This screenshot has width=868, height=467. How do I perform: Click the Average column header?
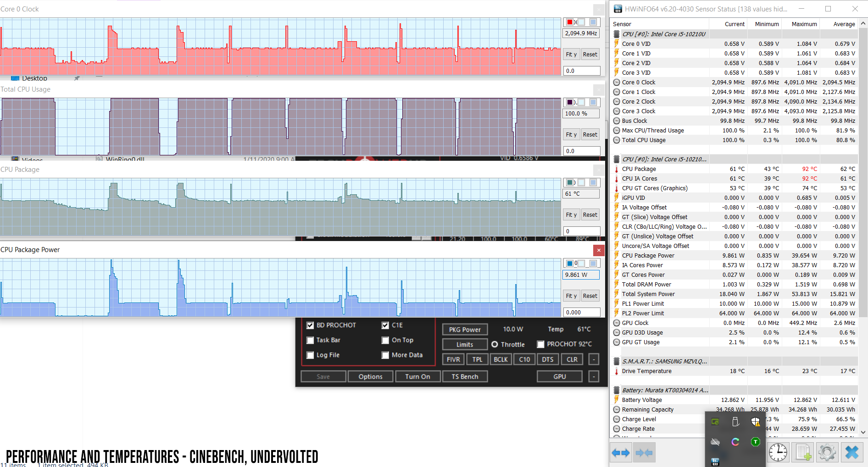[x=840, y=24]
